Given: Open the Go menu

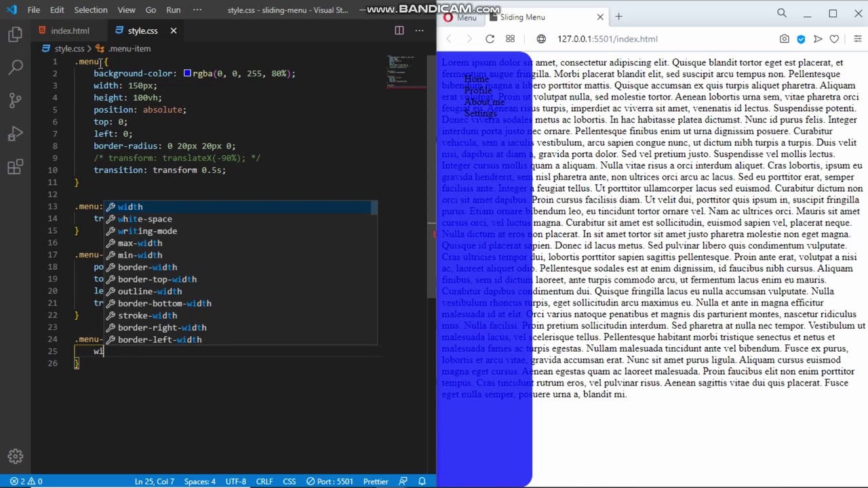Looking at the screenshot, I should pyautogui.click(x=151, y=10).
